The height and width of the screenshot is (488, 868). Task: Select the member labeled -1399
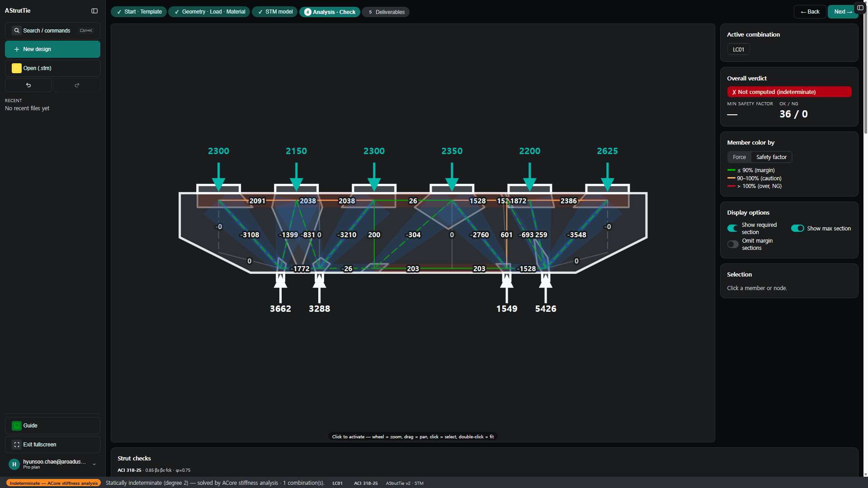pos(288,235)
